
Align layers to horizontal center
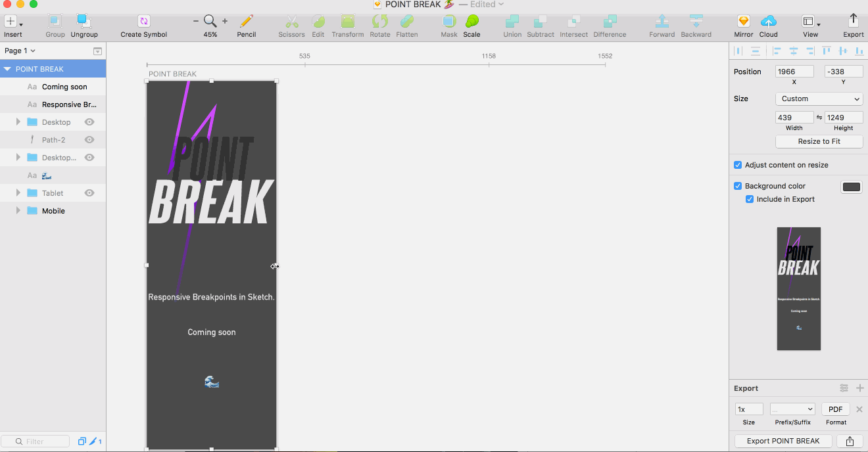coord(794,51)
